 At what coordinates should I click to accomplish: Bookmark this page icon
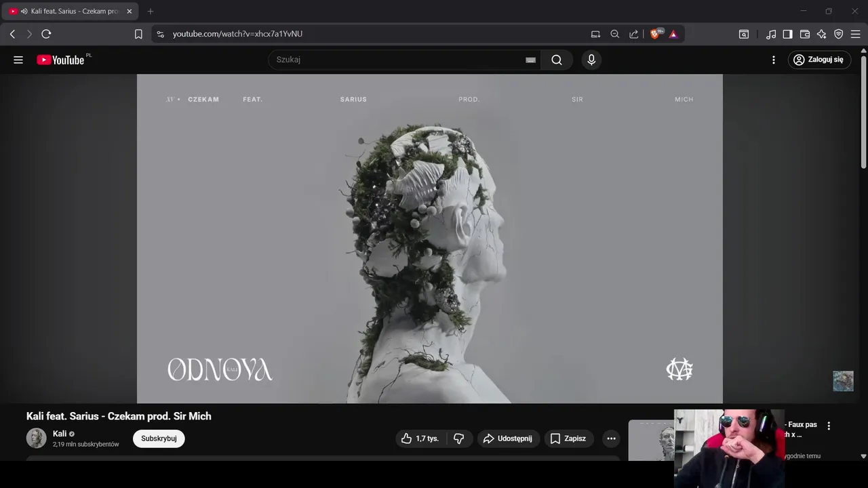coord(138,34)
